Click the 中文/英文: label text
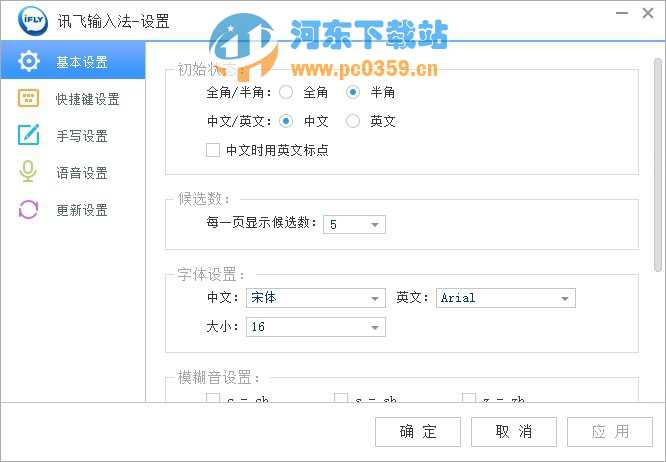Screen dimensions: 666x462 click(239, 121)
